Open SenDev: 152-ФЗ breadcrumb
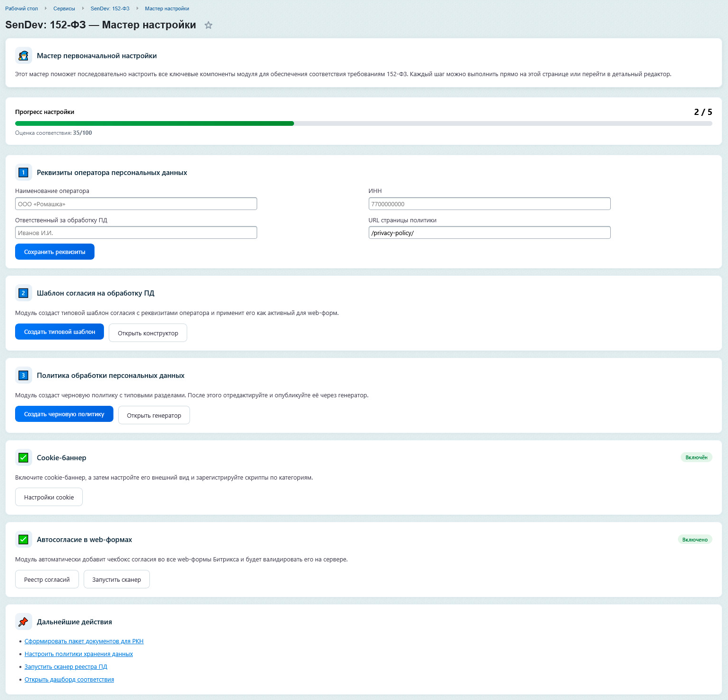728x700 pixels. pos(110,9)
